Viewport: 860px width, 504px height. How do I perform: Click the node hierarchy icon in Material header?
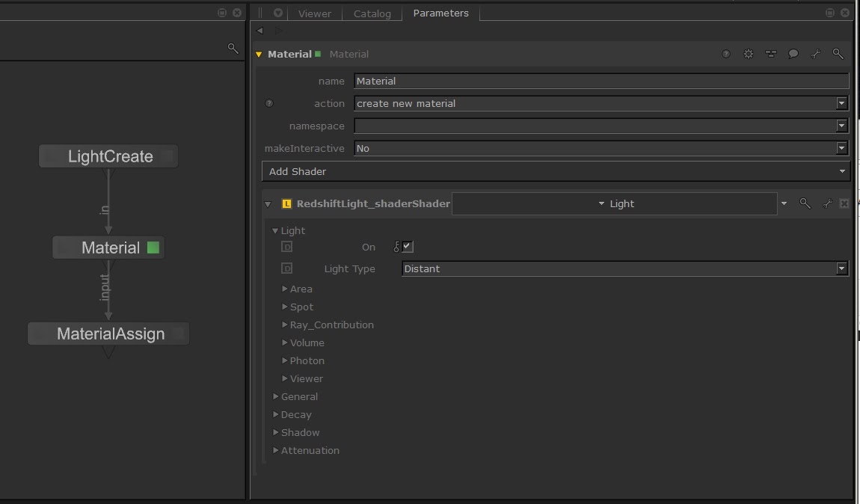pos(771,54)
